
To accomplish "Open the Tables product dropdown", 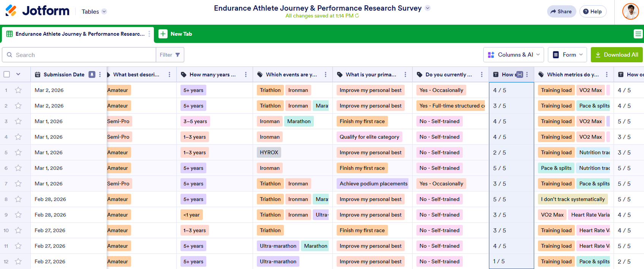I will [x=94, y=12].
